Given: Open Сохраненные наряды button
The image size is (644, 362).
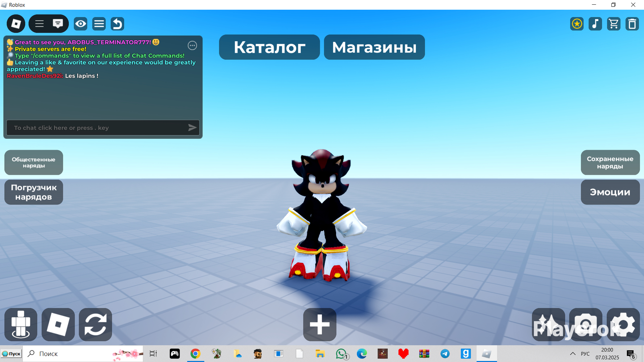Looking at the screenshot, I should tap(610, 163).
